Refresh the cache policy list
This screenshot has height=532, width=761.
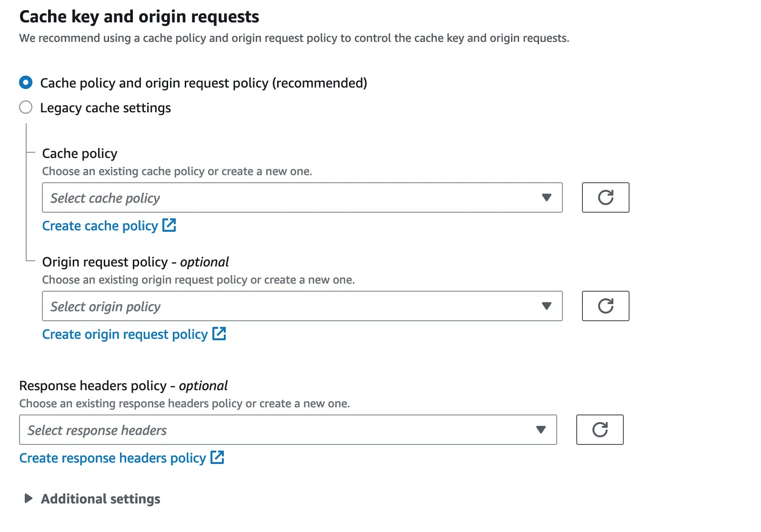point(605,197)
